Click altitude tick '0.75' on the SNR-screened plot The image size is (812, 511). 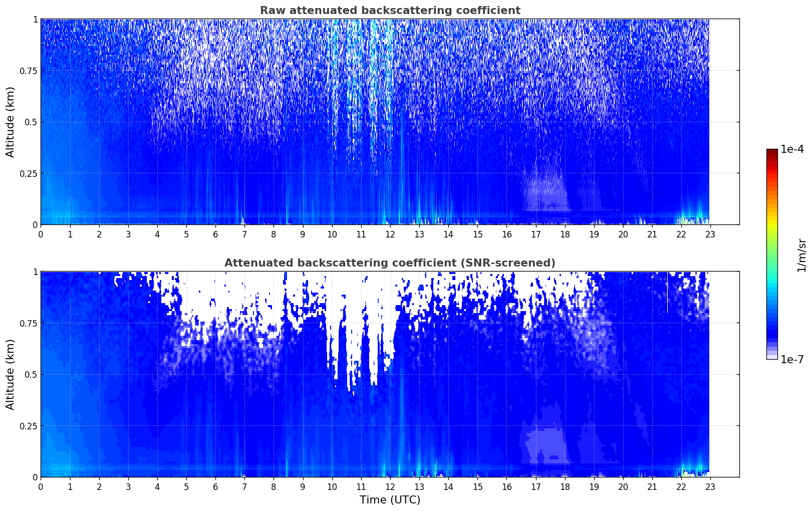(29, 323)
